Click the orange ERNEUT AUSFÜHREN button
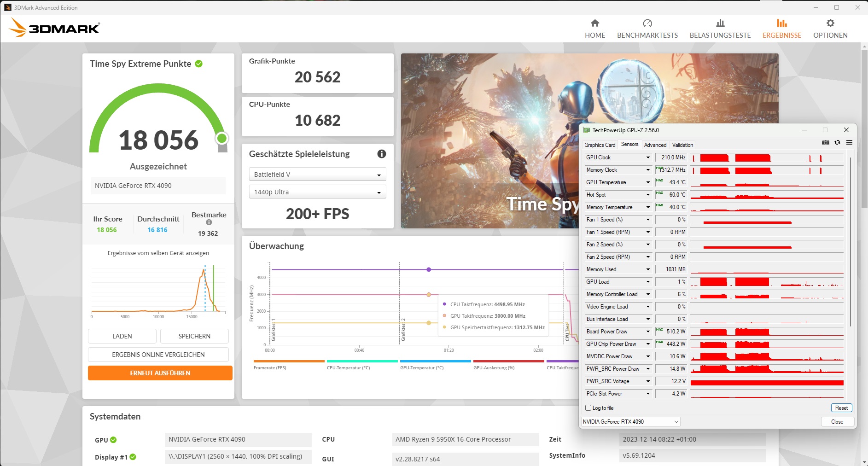Screen dimensions: 868x466 coord(160,373)
